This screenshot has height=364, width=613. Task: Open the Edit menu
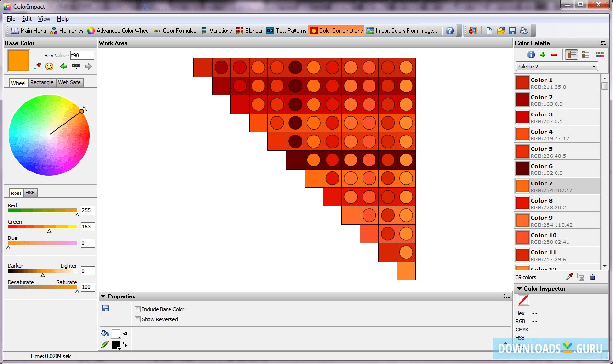tap(27, 19)
